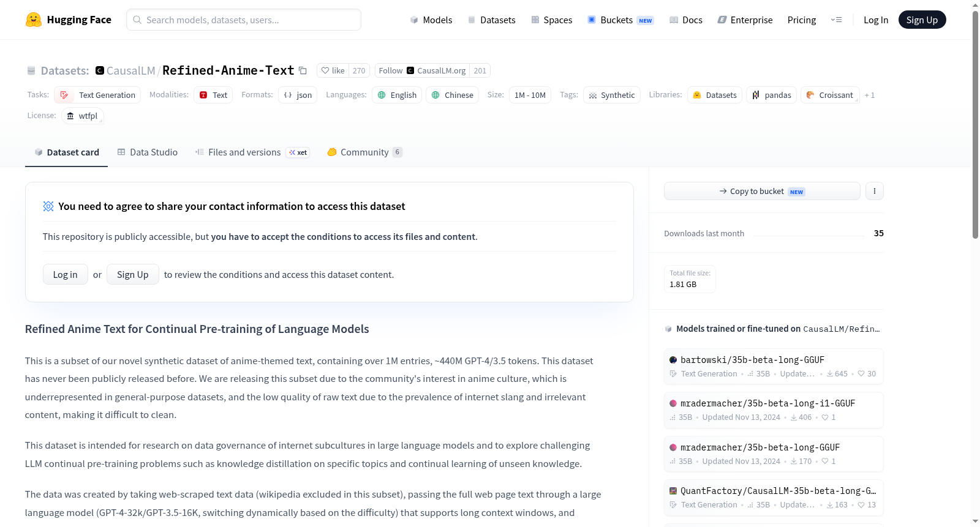Image resolution: width=980 pixels, height=527 pixels.
Task: Select the pandas library tag
Action: coord(772,95)
